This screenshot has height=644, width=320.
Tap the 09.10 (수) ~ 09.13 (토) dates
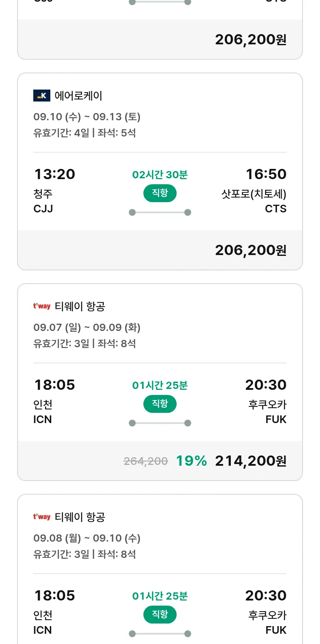[x=87, y=117]
